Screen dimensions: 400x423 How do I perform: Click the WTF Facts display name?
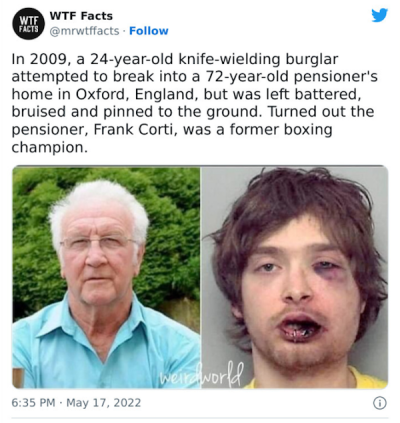81,16
